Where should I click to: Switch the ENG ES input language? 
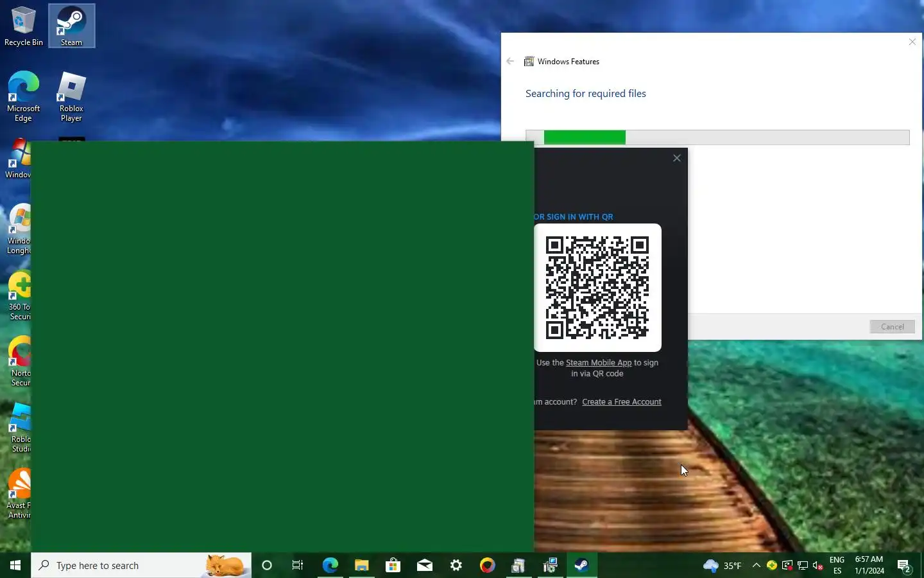(x=837, y=565)
